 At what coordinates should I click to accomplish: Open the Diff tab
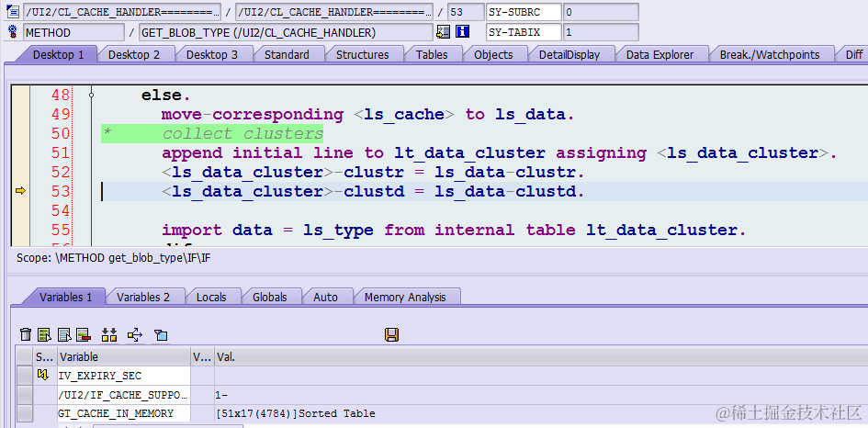(854, 55)
